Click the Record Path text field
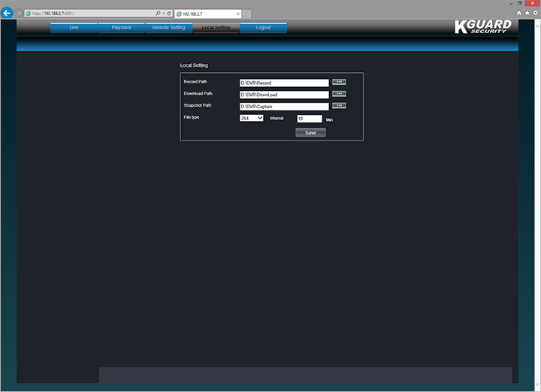Image resolution: width=541 pixels, height=392 pixels. [x=284, y=83]
